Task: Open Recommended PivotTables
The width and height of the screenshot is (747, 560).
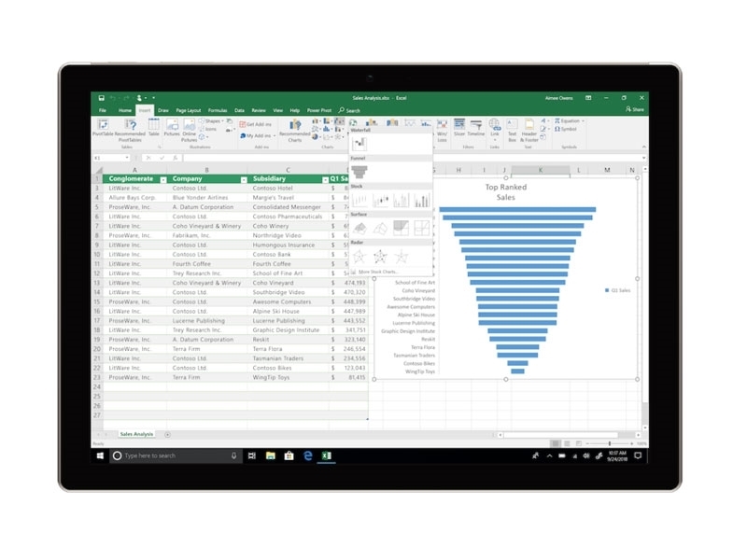Action: point(130,130)
